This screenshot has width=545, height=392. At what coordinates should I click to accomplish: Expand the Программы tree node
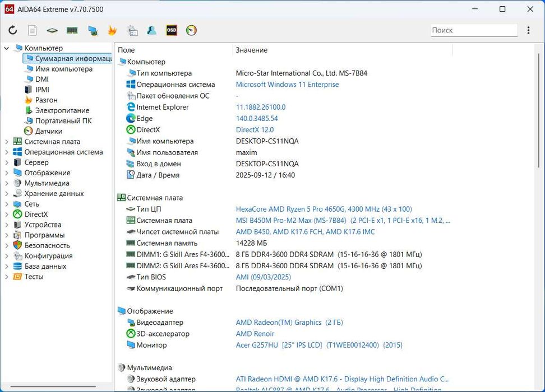[x=7, y=235]
